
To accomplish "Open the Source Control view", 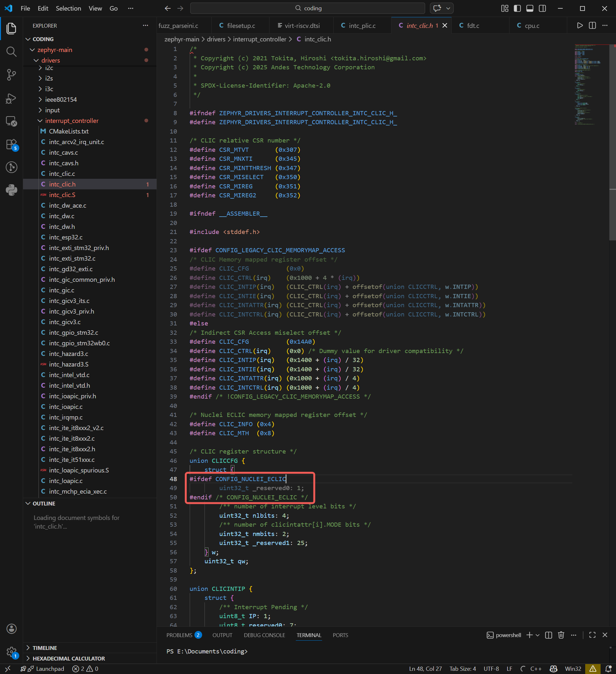I will coord(11,75).
